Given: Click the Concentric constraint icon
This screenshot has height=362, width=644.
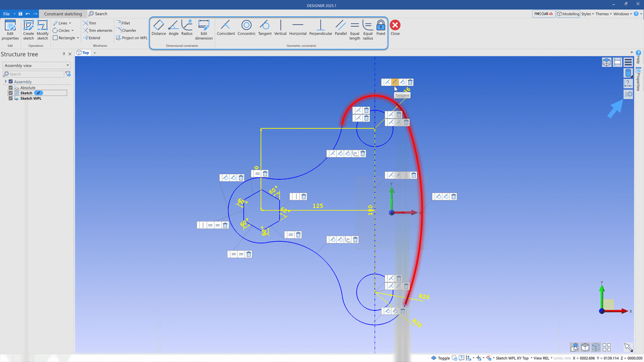Looking at the screenshot, I should point(246,28).
